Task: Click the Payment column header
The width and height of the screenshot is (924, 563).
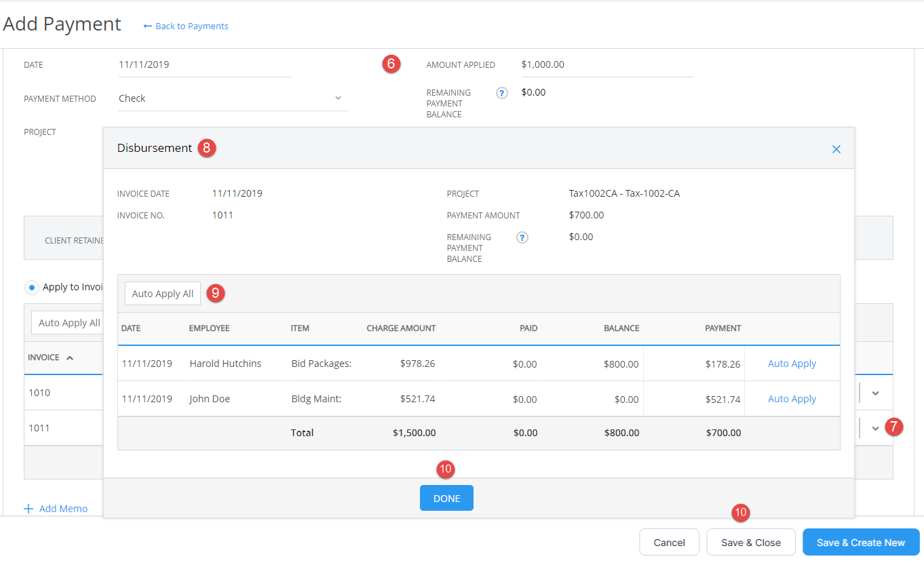Action: [x=723, y=328]
